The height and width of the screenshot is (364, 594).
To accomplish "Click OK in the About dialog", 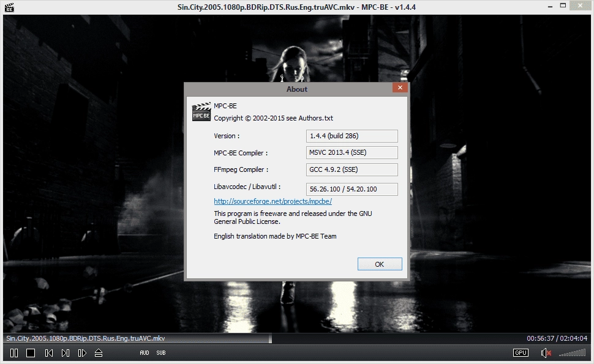I will (x=380, y=264).
